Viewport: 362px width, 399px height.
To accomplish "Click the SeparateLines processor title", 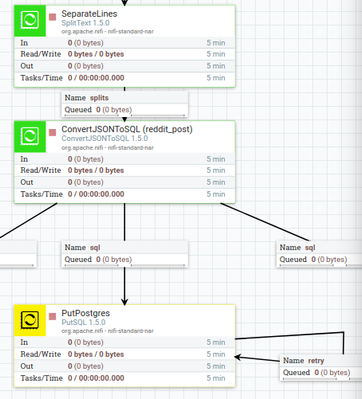I will coord(89,14).
